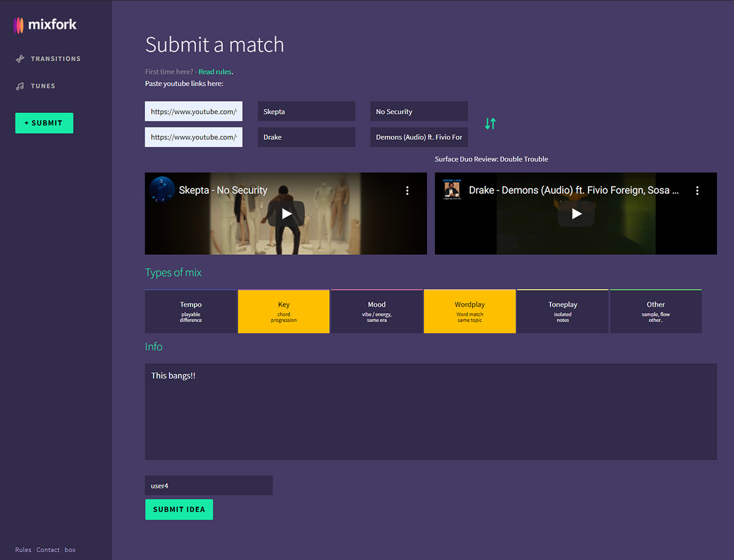This screenshot has height=560, width=734.
Task: Click the Skepta channel avatar thumbnail
Action: pos(162,190)
